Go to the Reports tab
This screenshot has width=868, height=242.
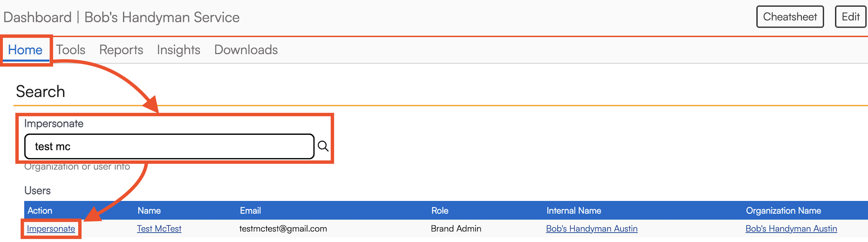[x=121, y=50]
